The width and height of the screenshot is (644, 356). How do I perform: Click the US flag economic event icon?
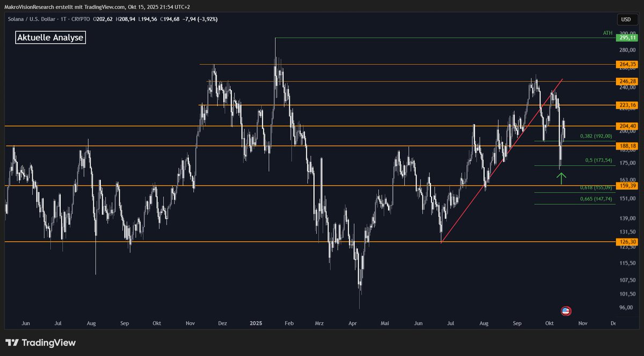click(x=566, y=311)
